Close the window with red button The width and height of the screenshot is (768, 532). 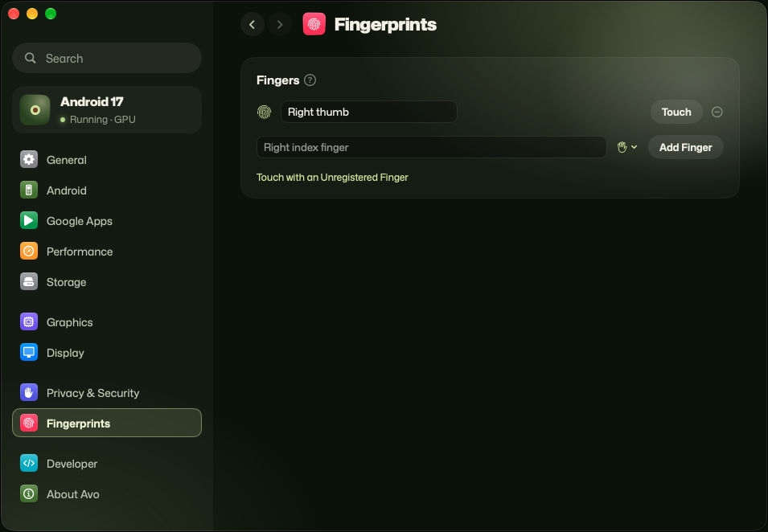14,14
